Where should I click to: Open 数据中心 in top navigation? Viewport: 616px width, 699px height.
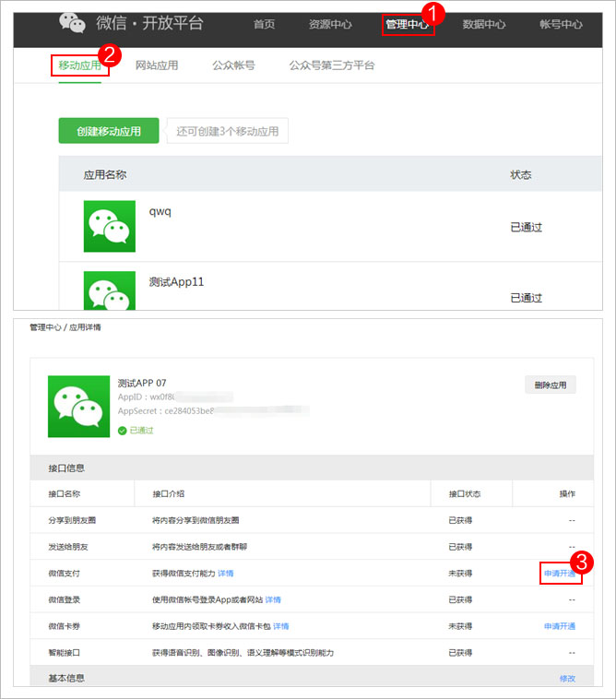click(x=484, y=24)
